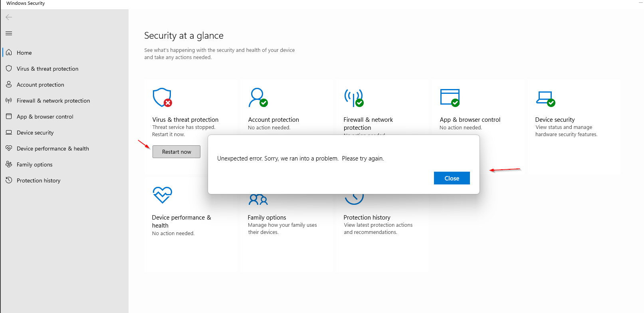Screen dimensions: 644x313
Task: Click the Device security laptop tile icon
Action: [545, 98]
